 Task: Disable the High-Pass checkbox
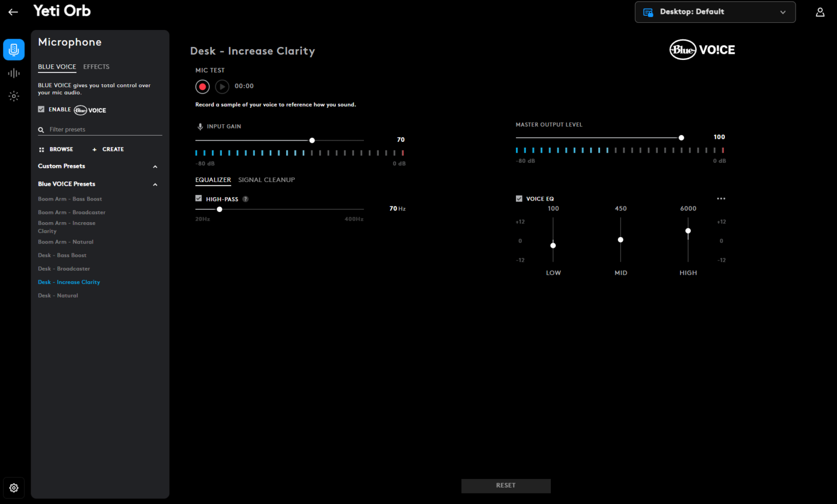click(x=199, y=199)
